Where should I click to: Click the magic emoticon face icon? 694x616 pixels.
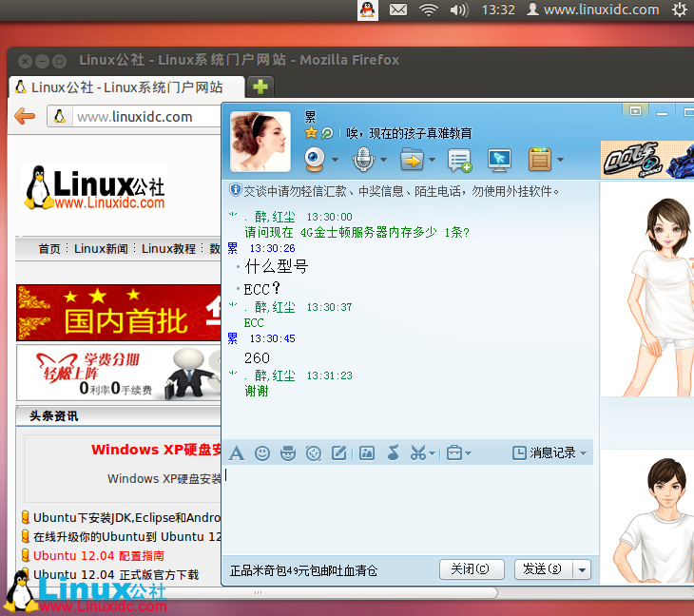[288, 453]
